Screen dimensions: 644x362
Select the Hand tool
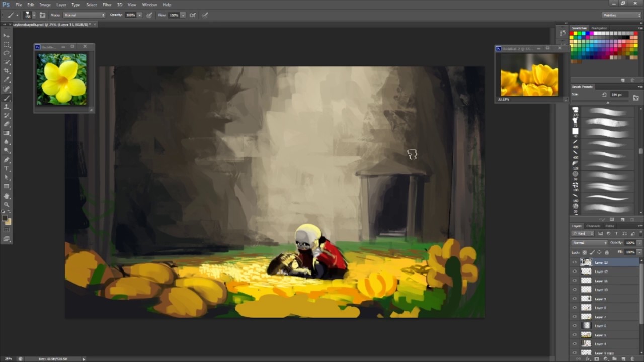point(7,196)
